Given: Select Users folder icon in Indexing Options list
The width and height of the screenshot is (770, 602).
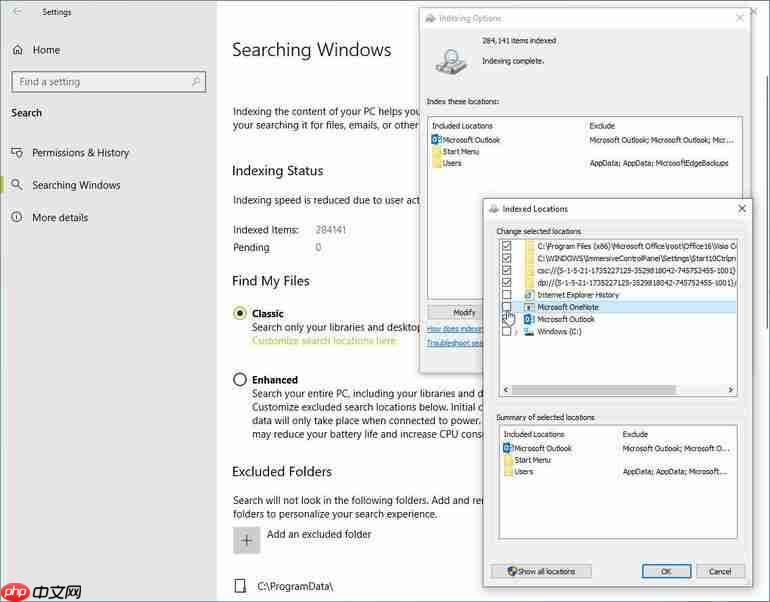Looking at the screenshot, I should (436, 164).
